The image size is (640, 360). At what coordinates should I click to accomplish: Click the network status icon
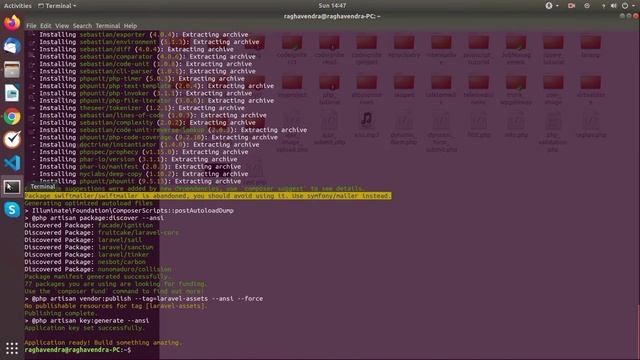[603, 6]
